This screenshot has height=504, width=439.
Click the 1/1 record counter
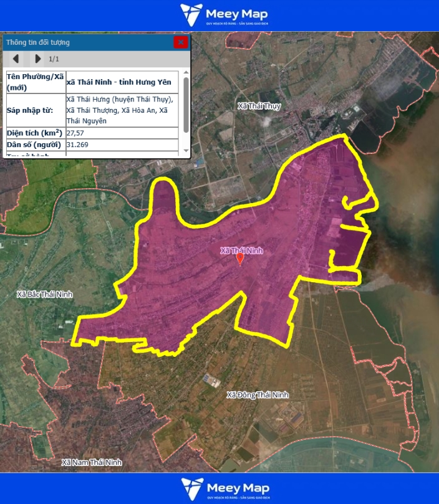(54, 59)
